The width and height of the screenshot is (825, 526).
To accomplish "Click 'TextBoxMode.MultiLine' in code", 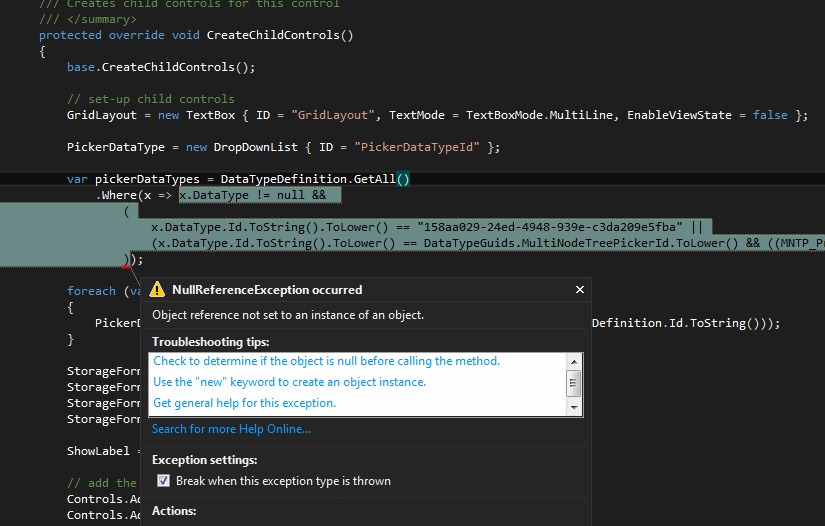I will (x=539, y=115).
